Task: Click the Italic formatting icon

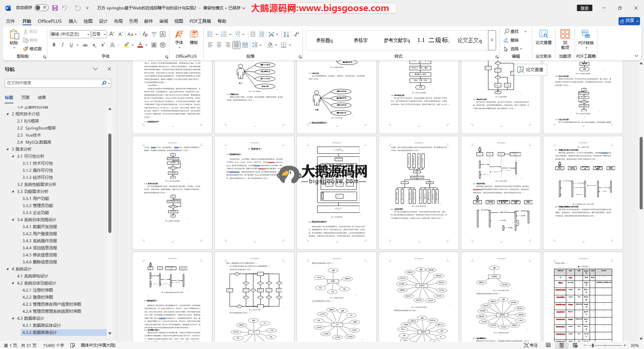Action: click(x=62, y=45)
